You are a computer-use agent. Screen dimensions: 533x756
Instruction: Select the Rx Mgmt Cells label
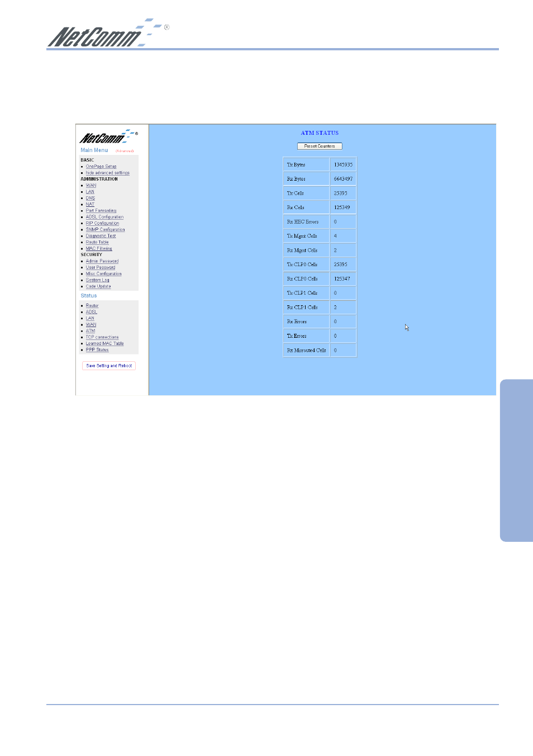point(302,251)
